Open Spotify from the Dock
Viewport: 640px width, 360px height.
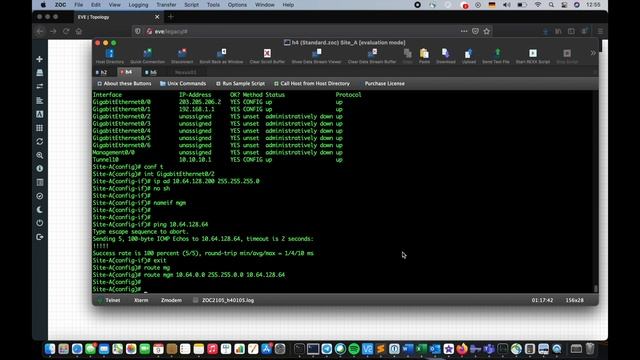(354, 349)
